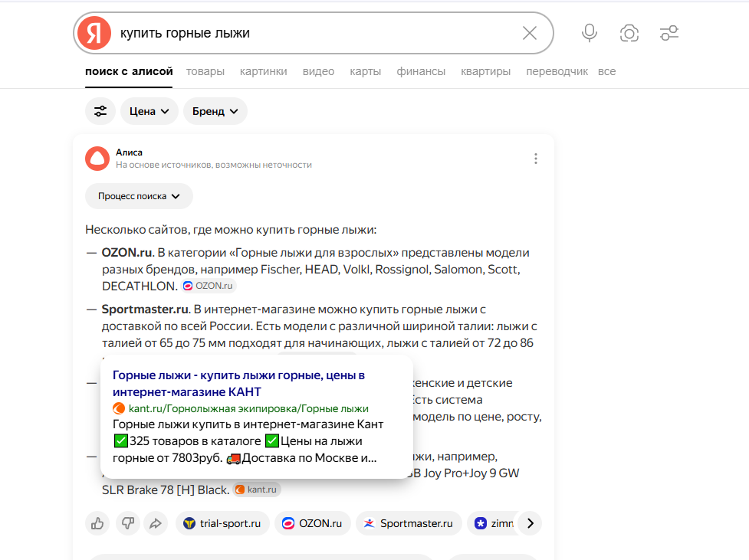
Task: Expand the Процесс поиска section
Action: [139, 196]
